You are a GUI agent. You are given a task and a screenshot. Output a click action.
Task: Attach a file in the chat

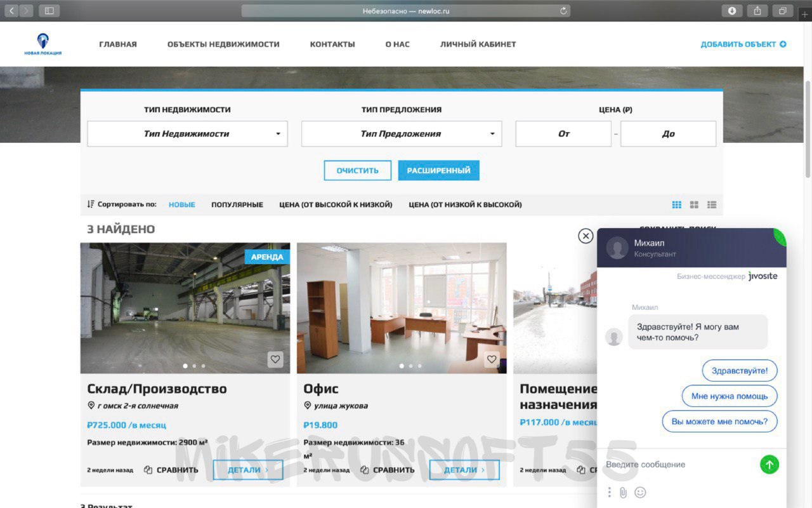623,492
